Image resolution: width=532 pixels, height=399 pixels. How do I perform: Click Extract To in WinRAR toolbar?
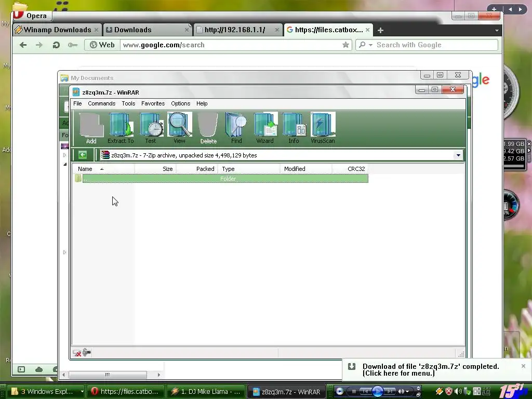tap(121, 128)
